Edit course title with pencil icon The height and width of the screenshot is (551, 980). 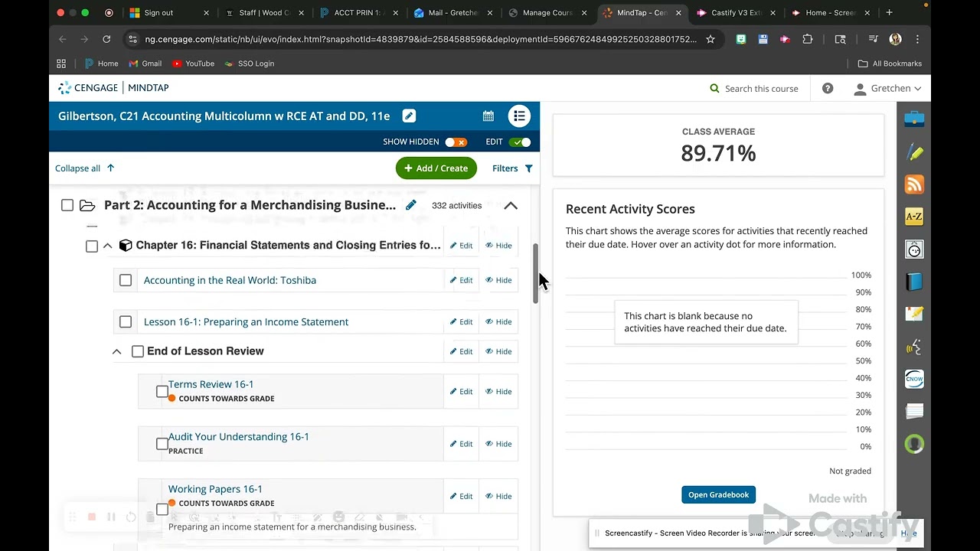point(409,116)
